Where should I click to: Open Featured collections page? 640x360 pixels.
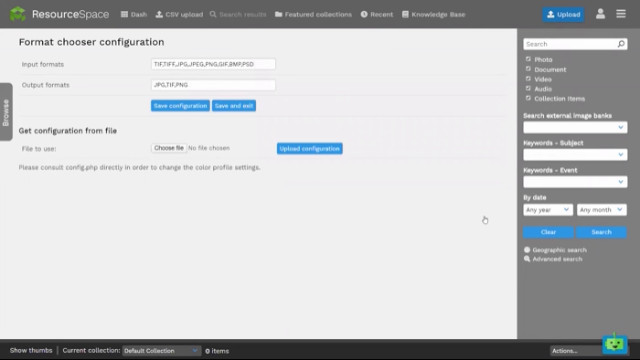click(x=313, y=14)
